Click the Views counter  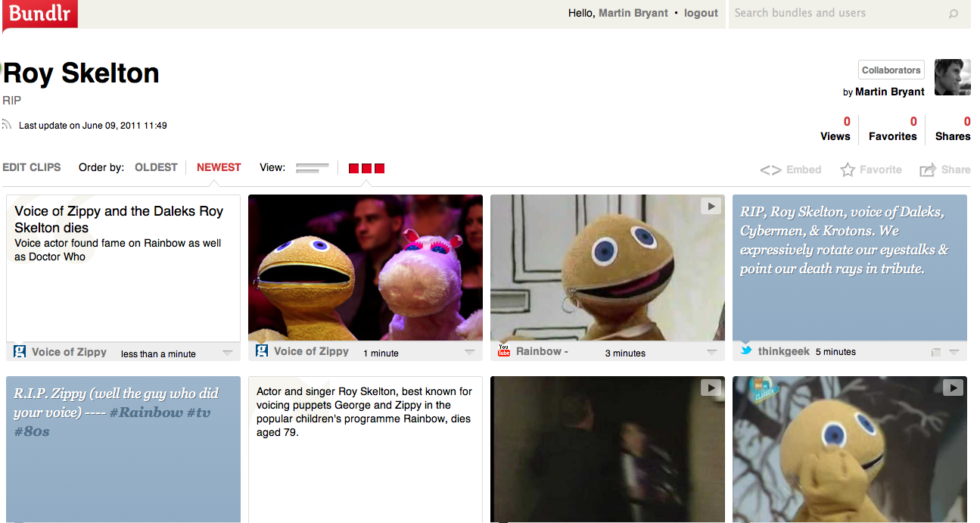pyautogui.click(x=835, y=129)
